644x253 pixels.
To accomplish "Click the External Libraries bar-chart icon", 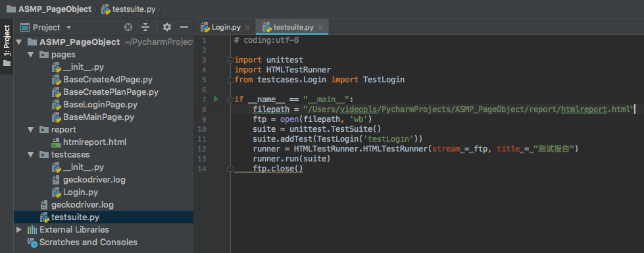I will pyautogui.click(x=32, y=229).
